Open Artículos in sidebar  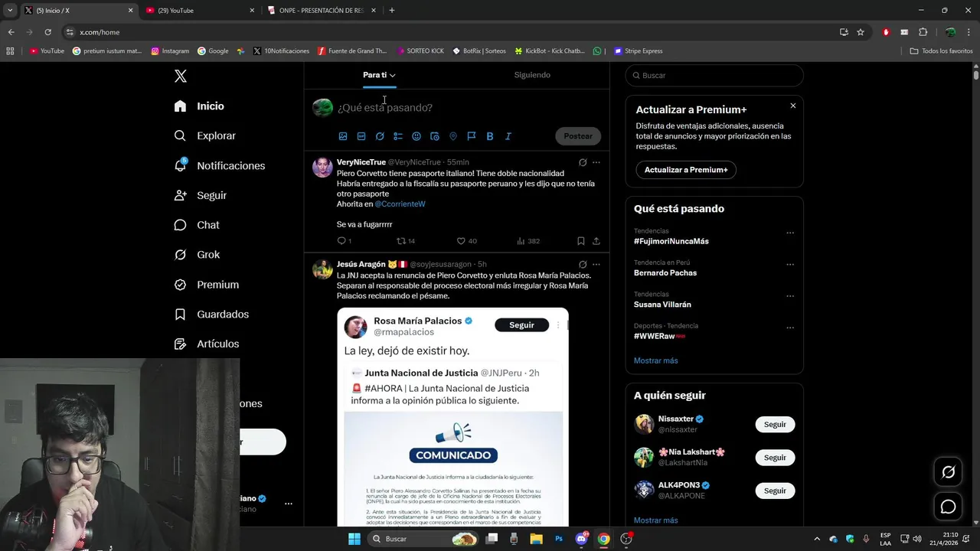pyautogui.click(x=207, y=344)
